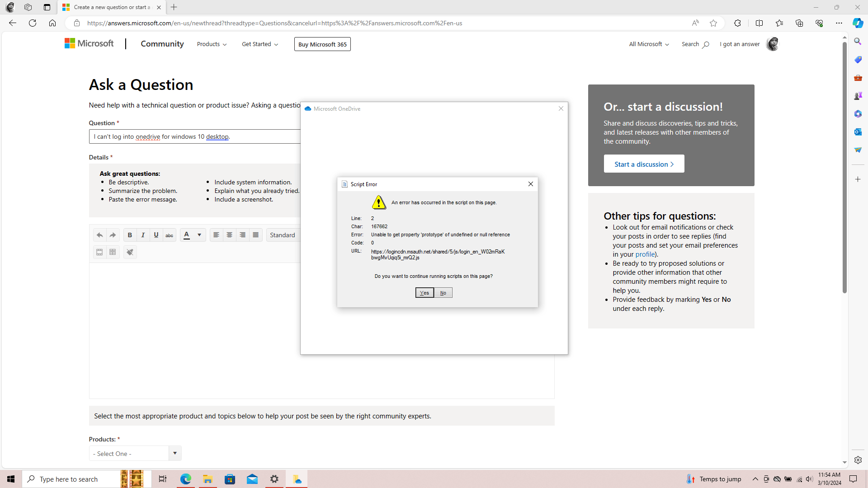Align text left in editor
This screenshot has height=488, width=868.
[x=216, y=235]
